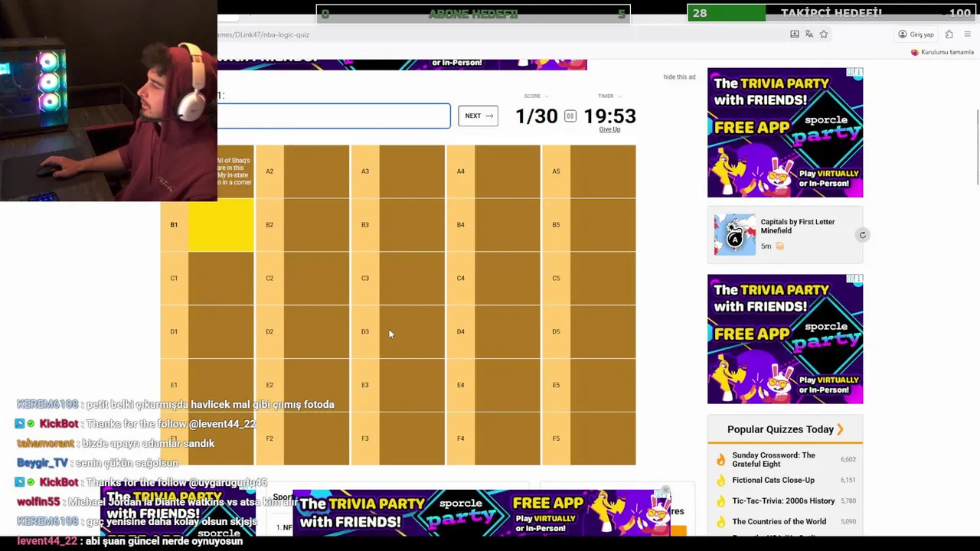Select grid cell C5
980x551 pixels.
point(589,279)
